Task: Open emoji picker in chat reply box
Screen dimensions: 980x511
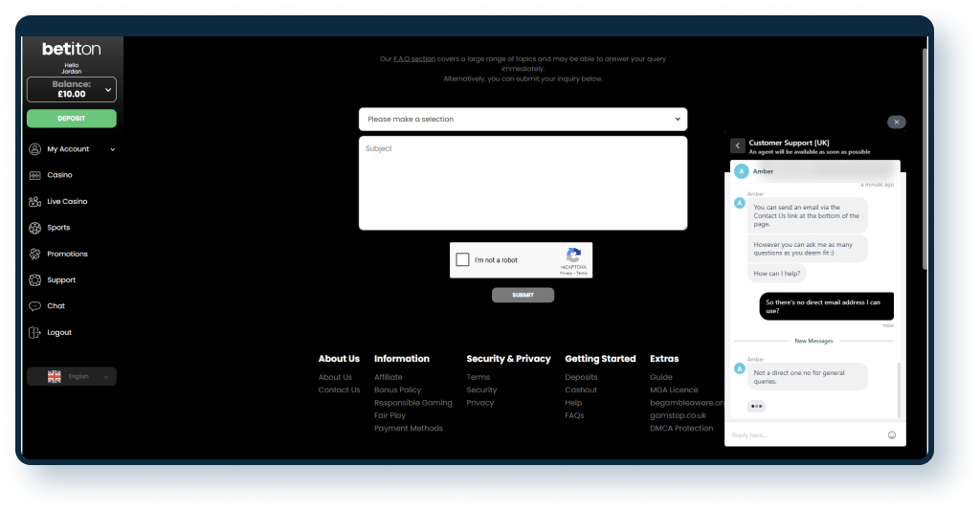Action: pyautogui.click(x=891, y=434)
